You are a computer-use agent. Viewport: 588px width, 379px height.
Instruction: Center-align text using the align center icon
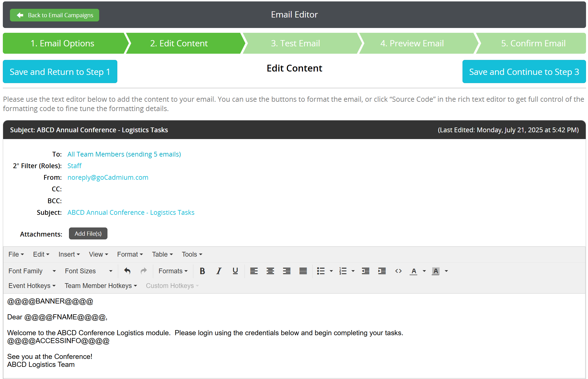(x=270, y=271)
